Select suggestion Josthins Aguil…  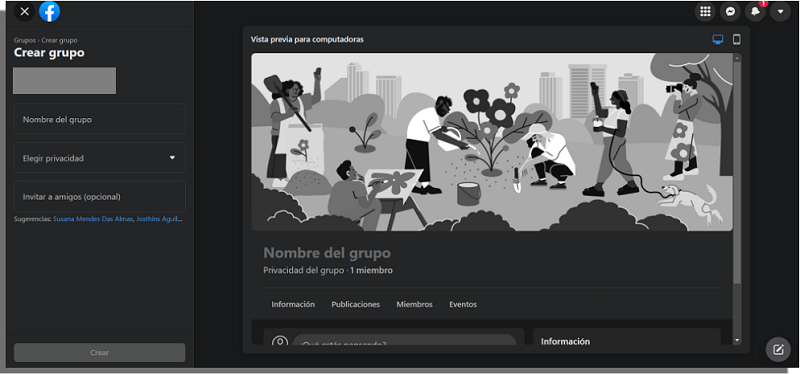[159, 219]
